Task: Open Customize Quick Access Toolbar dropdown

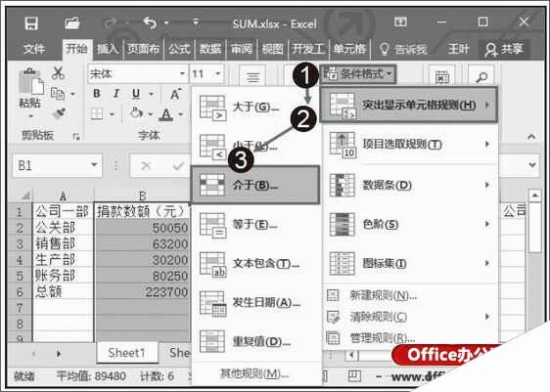Action: (196, 22)
